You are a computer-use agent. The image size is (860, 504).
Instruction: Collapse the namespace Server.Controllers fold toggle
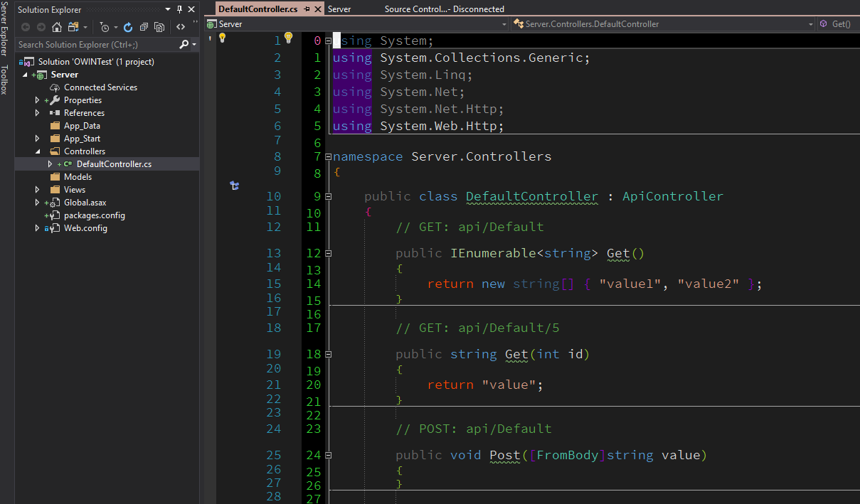pyautogui.click(x=328, y=156)
